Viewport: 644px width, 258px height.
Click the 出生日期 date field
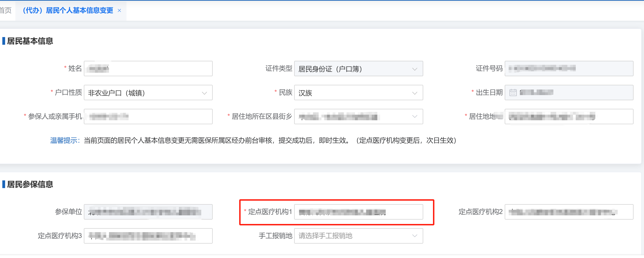(x=569, y=93)
